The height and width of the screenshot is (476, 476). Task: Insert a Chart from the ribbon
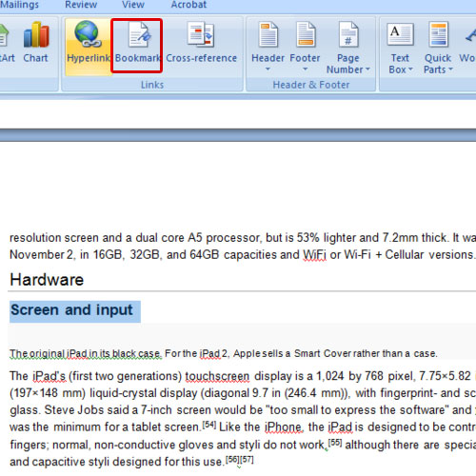click(x=35, y=42)
